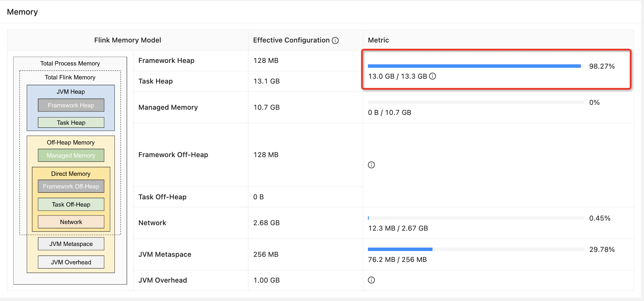
Task: Click the 0.45% percentage text
Action: (x=600, y=218)
